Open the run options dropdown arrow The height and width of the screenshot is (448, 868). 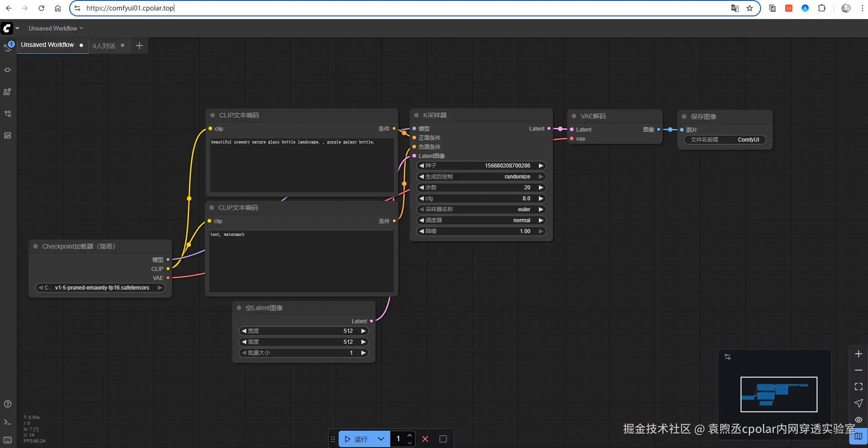point(381,439)
